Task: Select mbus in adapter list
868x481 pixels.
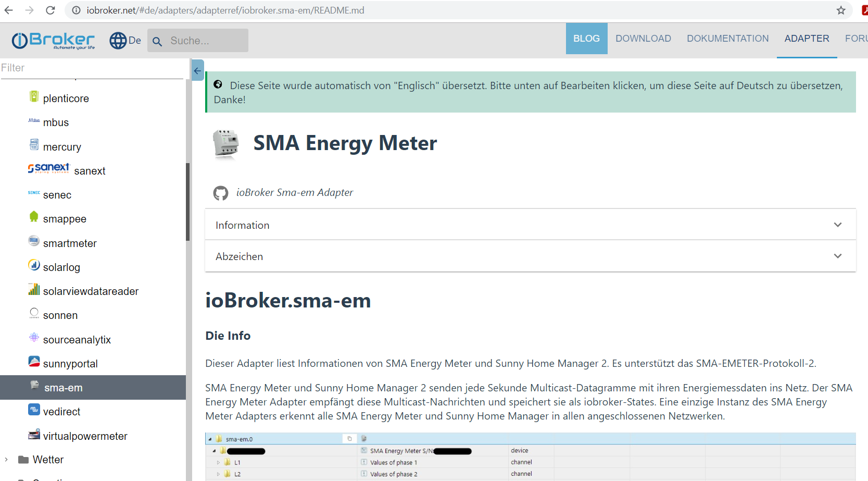Action: coord(56,122)
